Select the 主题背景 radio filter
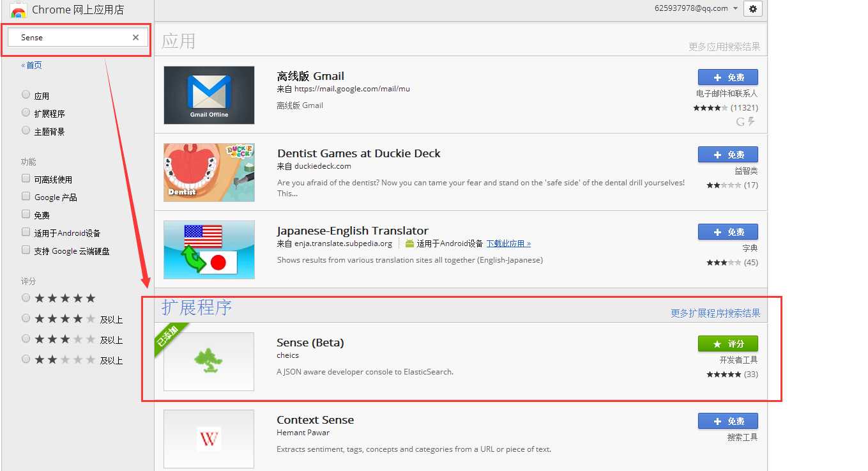Viewport: 868px width, 471px height. [26, 130]
